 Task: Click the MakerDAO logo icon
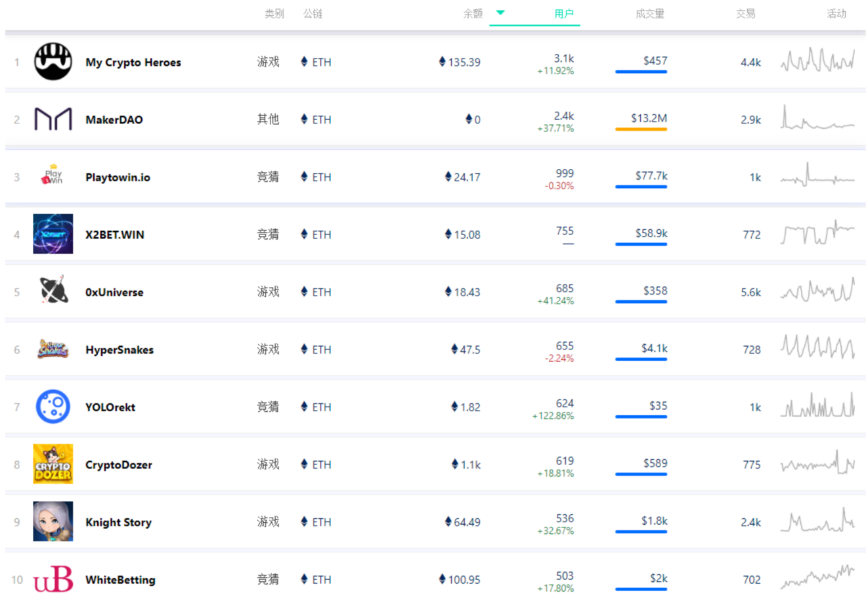pyautogui.click(x=53, y=120)
